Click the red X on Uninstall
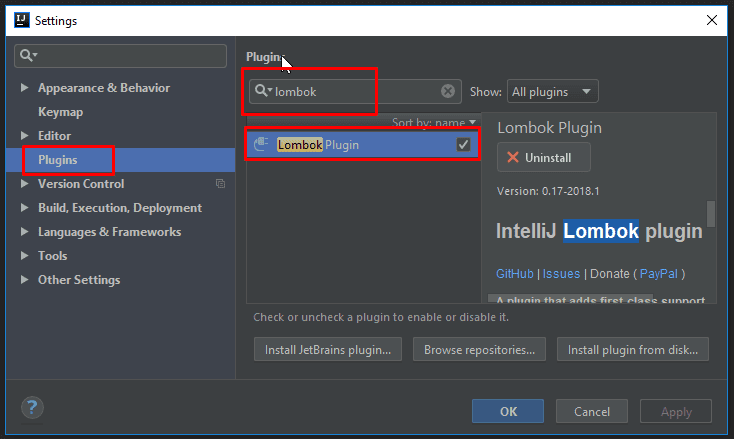This screenshot has width=734, height=439. (513, 157)
